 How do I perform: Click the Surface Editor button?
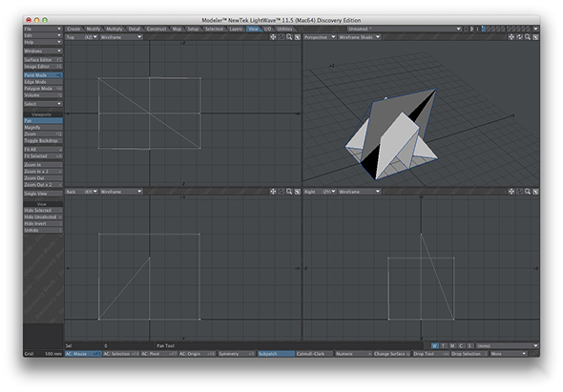pos(43,59)
